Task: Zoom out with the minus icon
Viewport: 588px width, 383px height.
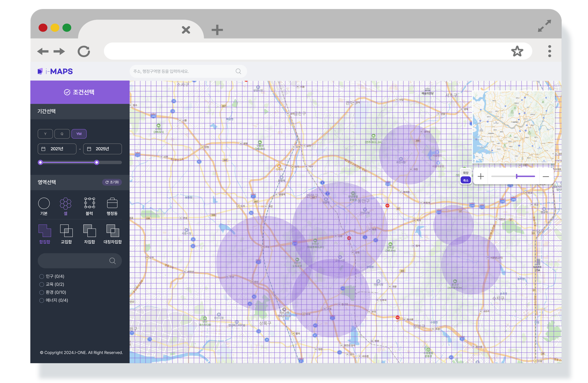Action: [546, 176]
